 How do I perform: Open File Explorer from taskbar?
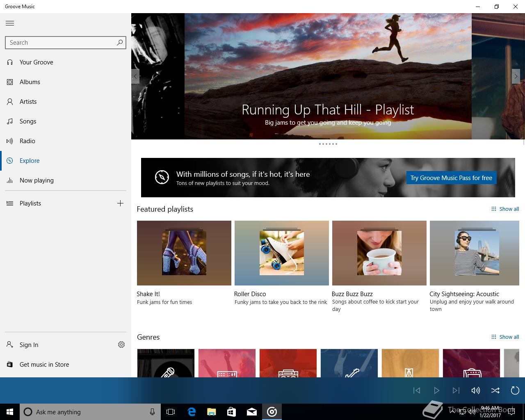pyautogui.click(x=212, y=412)
